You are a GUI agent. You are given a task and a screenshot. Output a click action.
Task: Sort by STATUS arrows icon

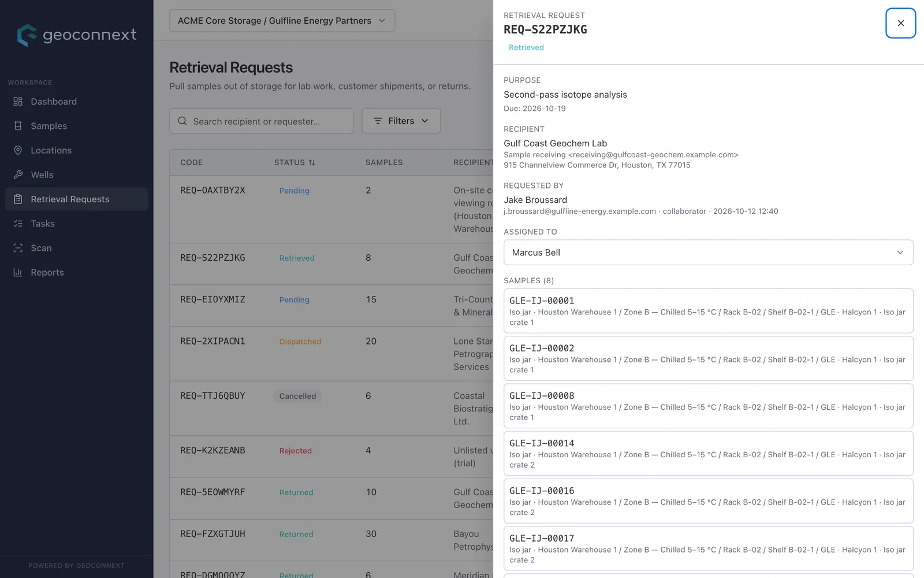[312, 162]
